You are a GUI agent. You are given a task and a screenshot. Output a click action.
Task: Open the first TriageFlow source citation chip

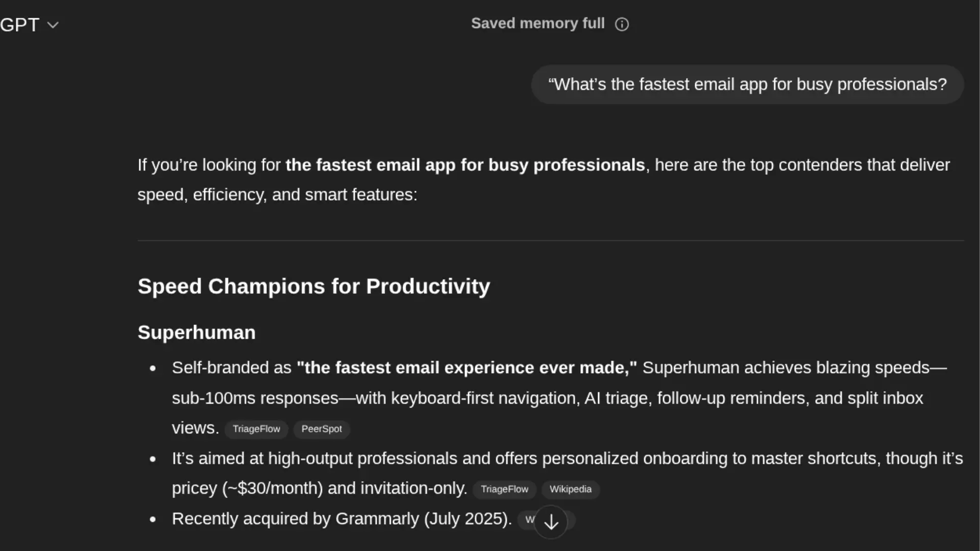pos(256,429)
